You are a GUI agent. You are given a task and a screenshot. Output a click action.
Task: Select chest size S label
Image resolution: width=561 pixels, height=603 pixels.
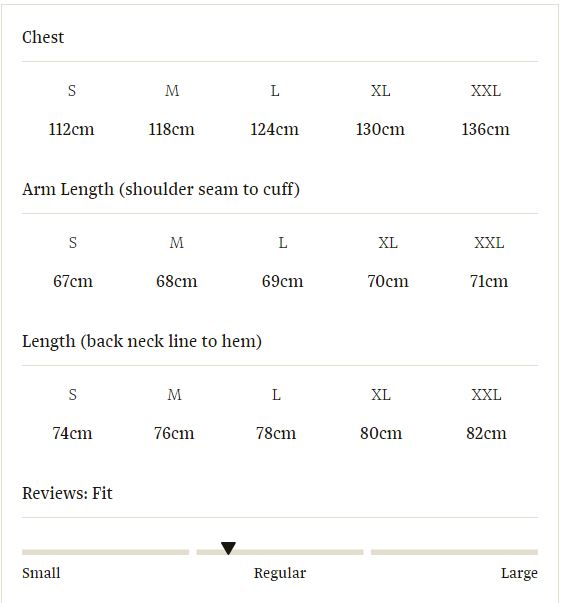click(72, 91)
